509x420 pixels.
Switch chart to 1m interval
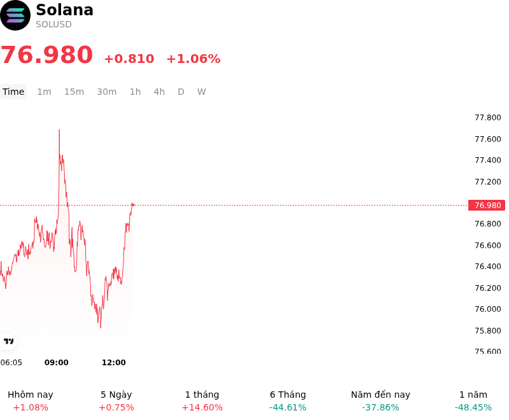pos(44,92)
